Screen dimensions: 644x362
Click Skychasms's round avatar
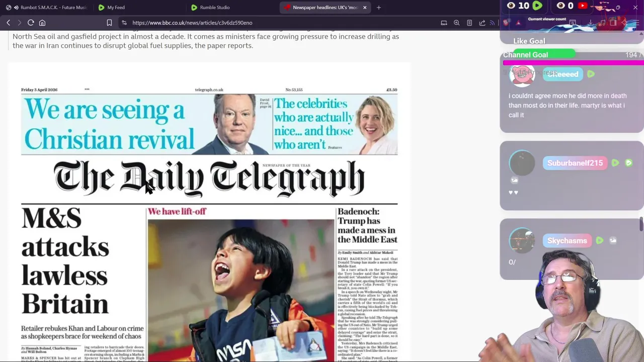tap(522, 240)
